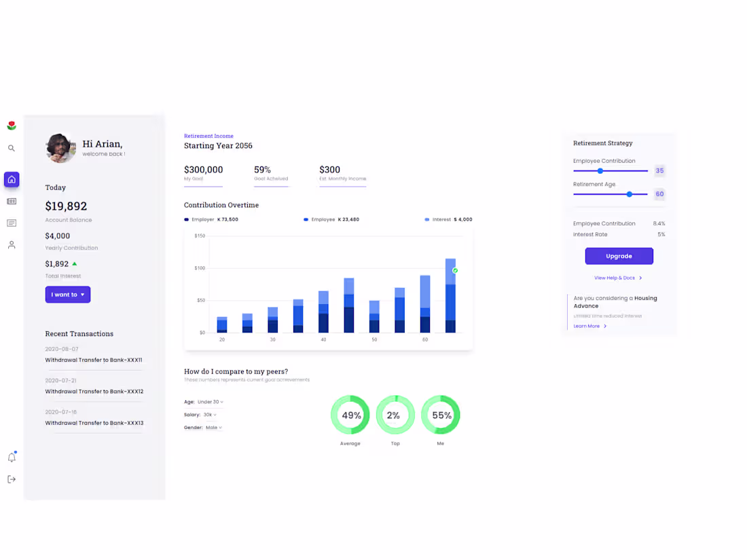Open the messages icon in the sidebar
Screen dimensions: 747x560
11,223
